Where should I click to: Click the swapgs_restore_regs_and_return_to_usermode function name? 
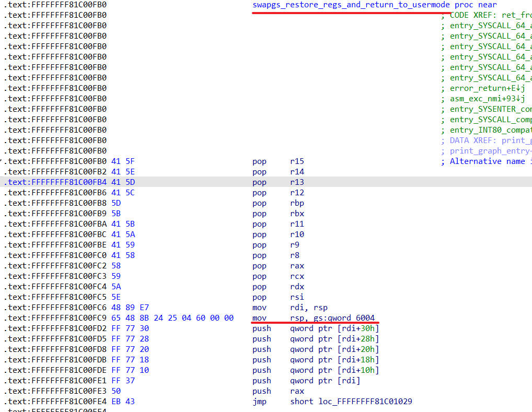pyautogui.click(x=351, y=5)
